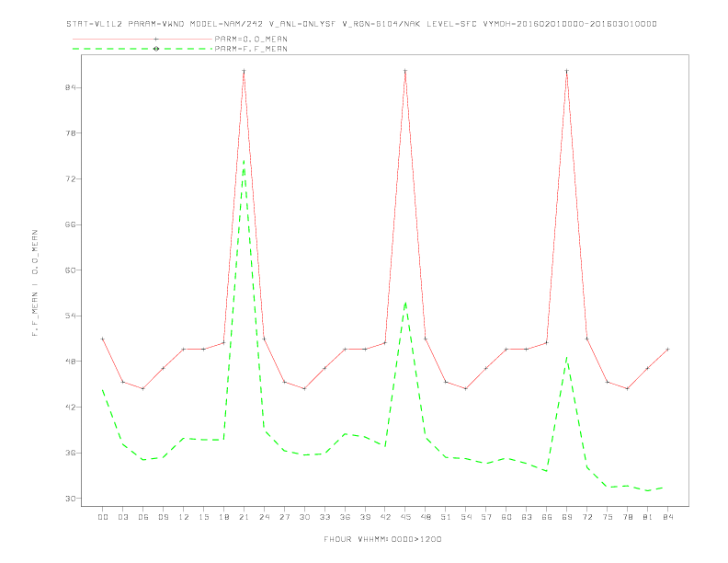Click the red line data marker at hour 84
The image size is (728, 563).
tap(667, 349)
